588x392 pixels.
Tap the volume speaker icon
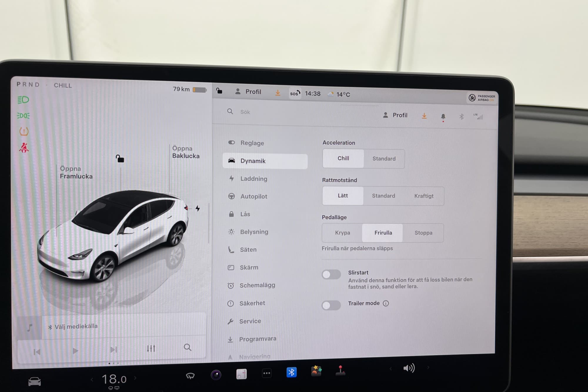tap(409, 368)
